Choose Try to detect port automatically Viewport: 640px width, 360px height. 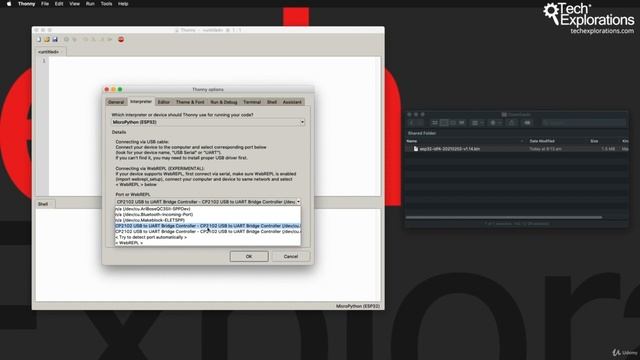click(x=208, y=237)
